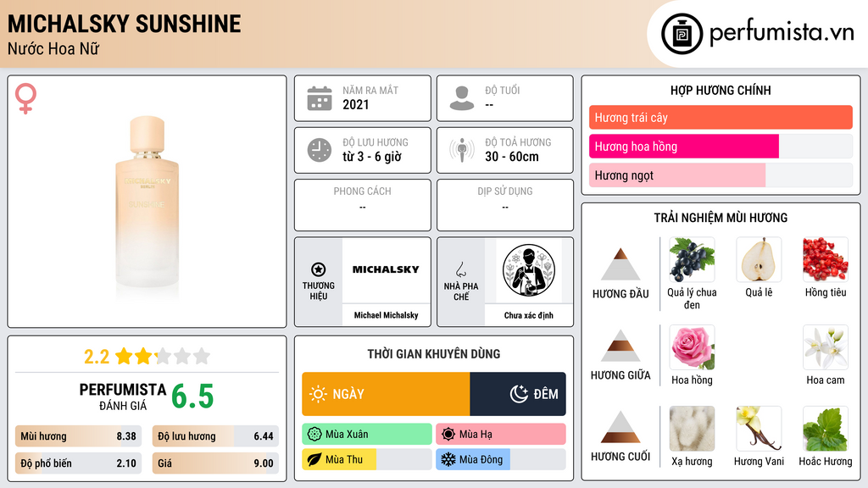Click the clock icon for Độ Lưu Hương
This screenshot has width=868, height=488.
coord(320,150)
